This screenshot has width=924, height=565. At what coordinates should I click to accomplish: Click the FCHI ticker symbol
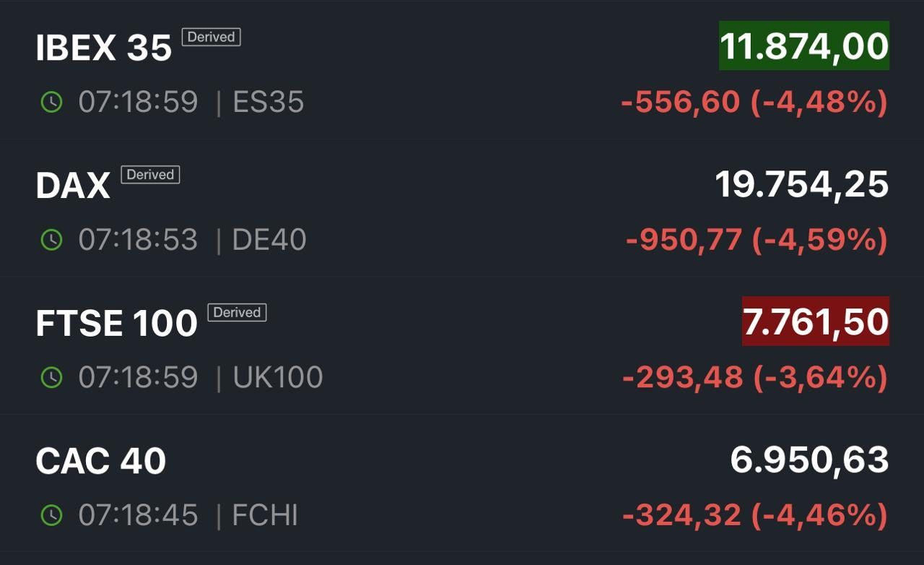click(x=264, y=515)
